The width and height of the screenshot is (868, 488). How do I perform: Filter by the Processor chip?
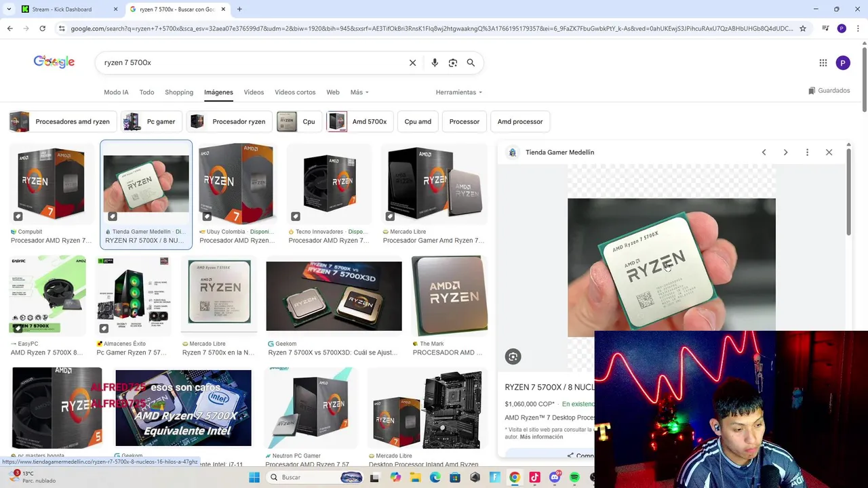465,122
